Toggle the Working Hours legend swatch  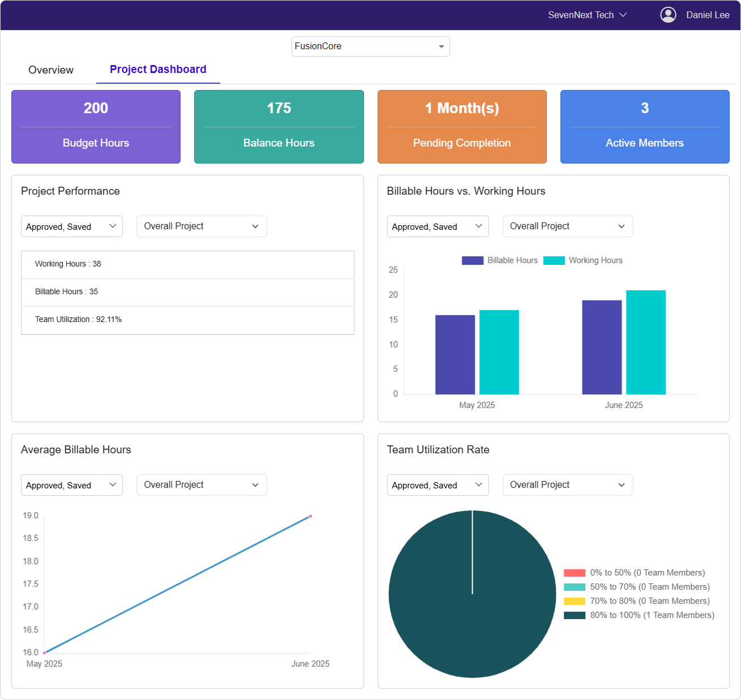pyautogui.click(x=554, y=260)
